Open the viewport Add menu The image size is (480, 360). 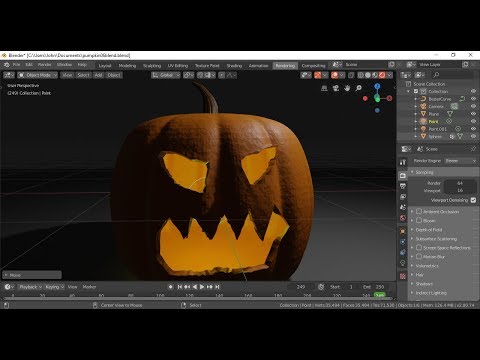pos(98,75)
